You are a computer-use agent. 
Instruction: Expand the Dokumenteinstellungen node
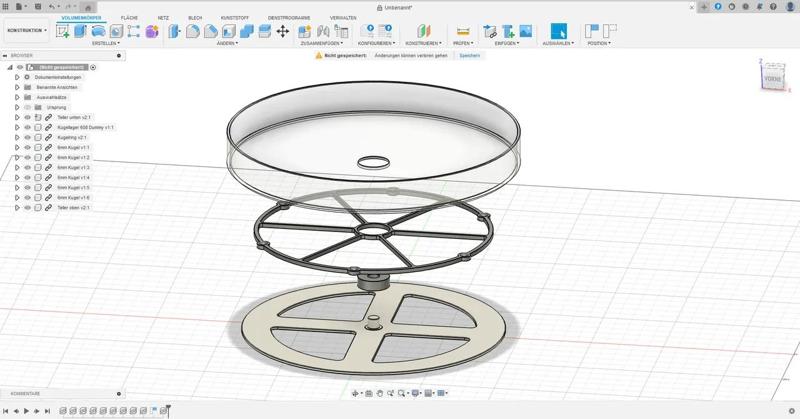17,77
